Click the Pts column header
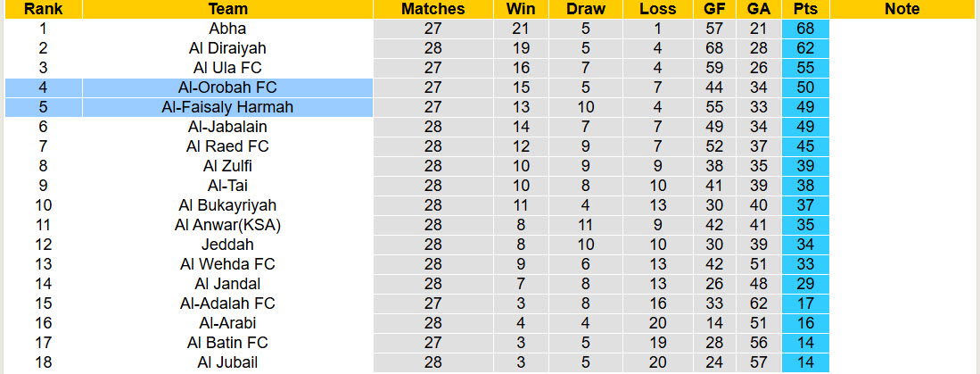Screen dimensions: 980x374 (805, 9)
